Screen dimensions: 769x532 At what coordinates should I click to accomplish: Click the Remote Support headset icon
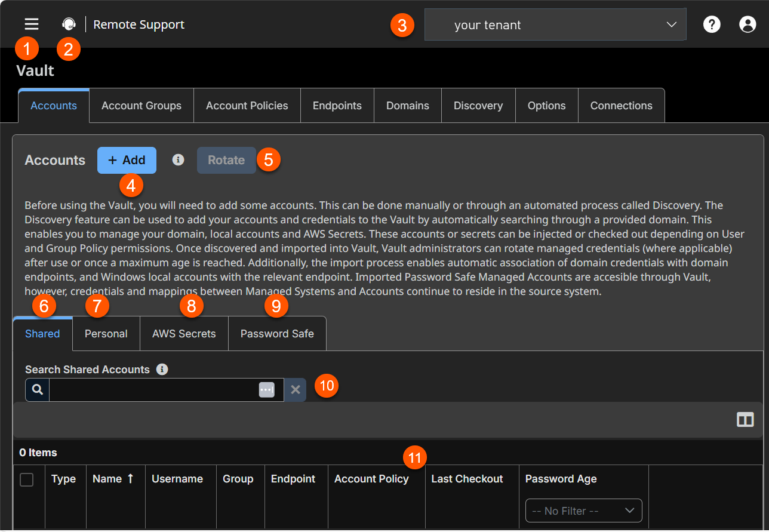click(69, 24)
